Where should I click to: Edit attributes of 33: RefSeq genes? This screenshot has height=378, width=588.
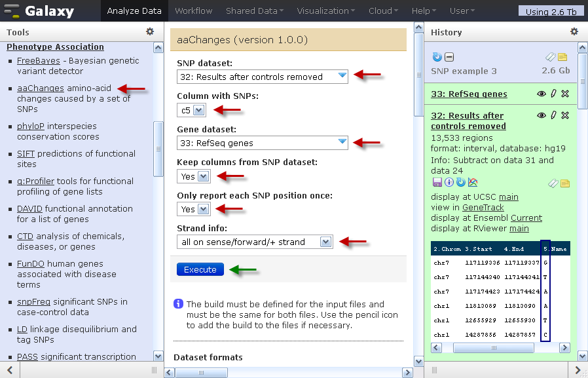click(x=553, y=94)
